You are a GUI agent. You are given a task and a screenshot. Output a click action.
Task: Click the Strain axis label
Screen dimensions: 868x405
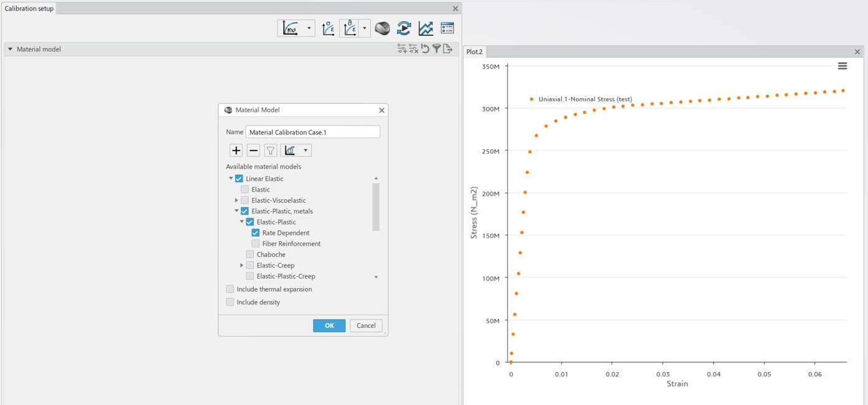point(678,384)
